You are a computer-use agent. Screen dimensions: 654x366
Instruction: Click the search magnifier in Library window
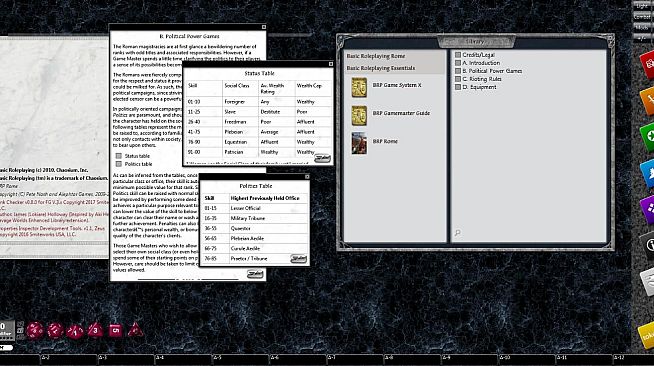(x=458, y=233)
